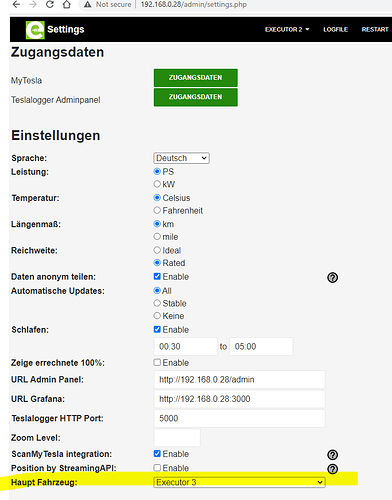Click the browser address bar URL
The height and width of the screenshot is (500, 392).
click(194, 4)
